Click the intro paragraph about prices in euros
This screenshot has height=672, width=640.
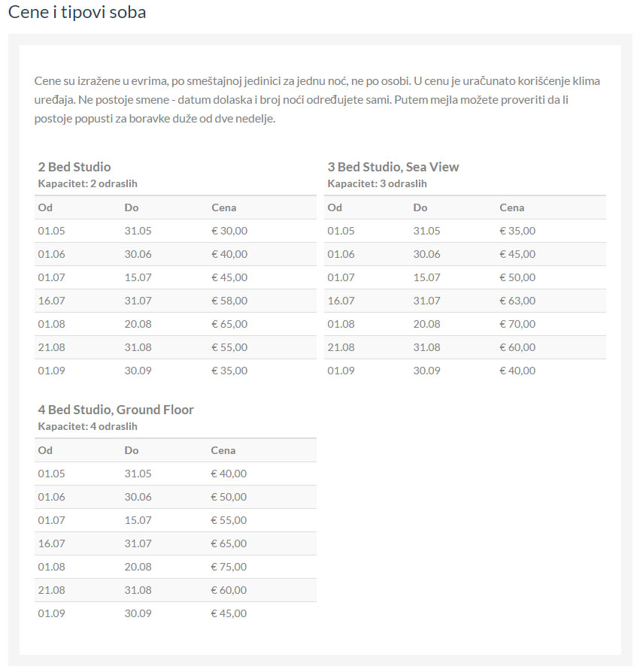(317, 100)
